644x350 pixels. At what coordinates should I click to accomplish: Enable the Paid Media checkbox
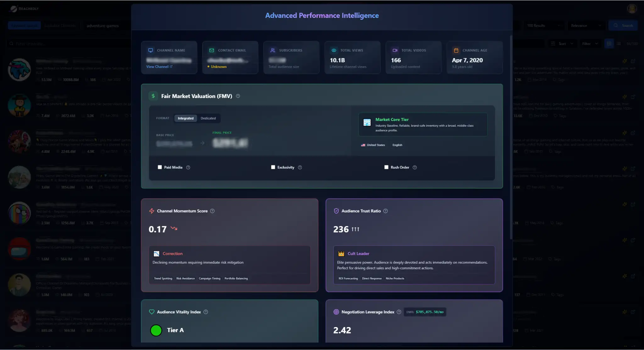click(x=160, y=167)
